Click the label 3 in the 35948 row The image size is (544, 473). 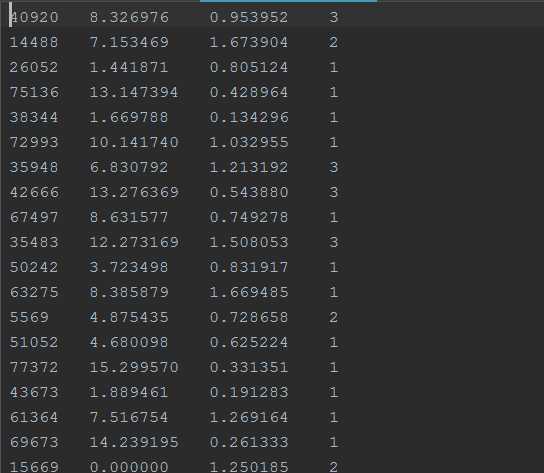333,167
